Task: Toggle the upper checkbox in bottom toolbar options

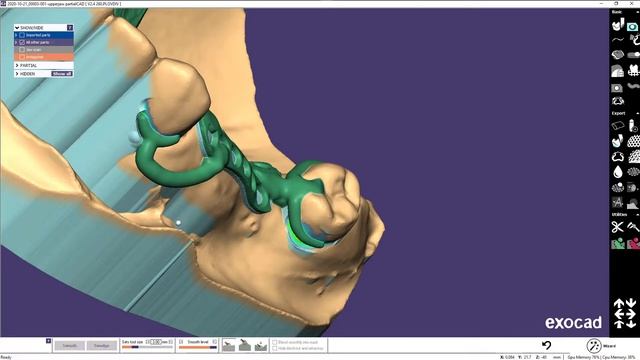Action: pyautogui.click(x=275, y=342)
